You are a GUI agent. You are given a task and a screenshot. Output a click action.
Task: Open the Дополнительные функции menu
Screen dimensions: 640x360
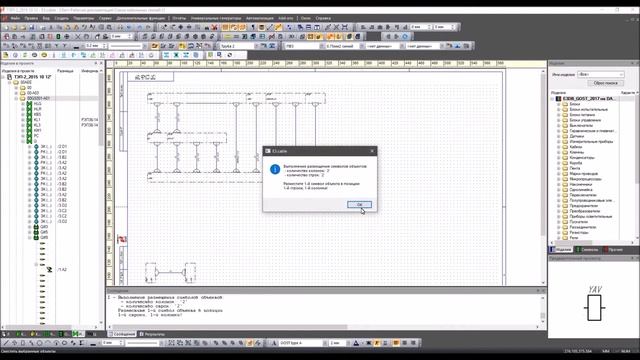[141, 18]
